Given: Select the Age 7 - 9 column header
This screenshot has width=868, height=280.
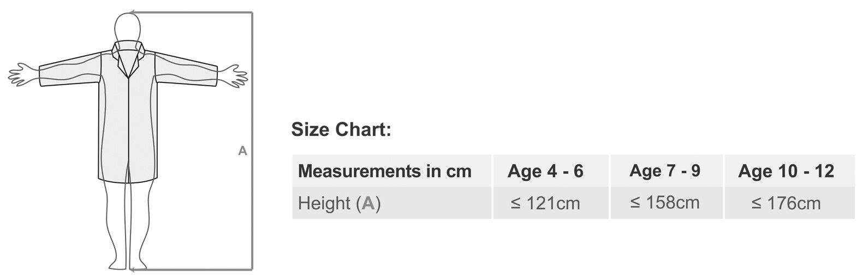Looking at the screenshot, I should [664, 171].
